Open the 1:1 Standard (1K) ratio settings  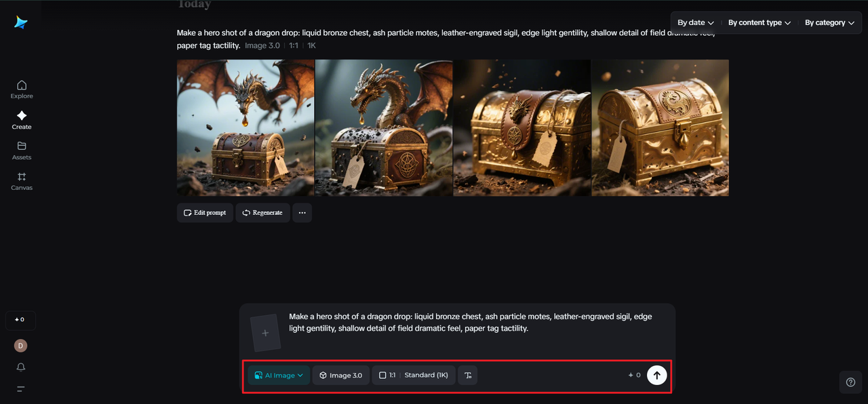click(x=414, y=375)
